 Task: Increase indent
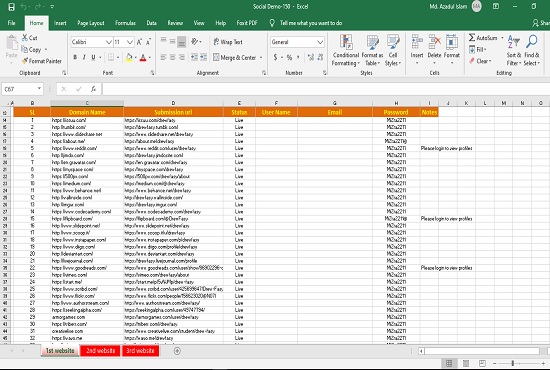[203, 57]
